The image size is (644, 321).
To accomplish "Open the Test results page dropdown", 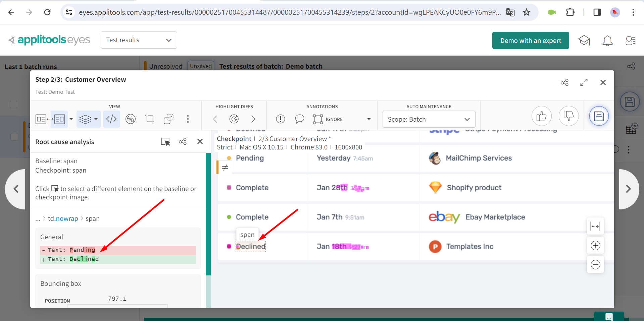I will pos(139,40).
